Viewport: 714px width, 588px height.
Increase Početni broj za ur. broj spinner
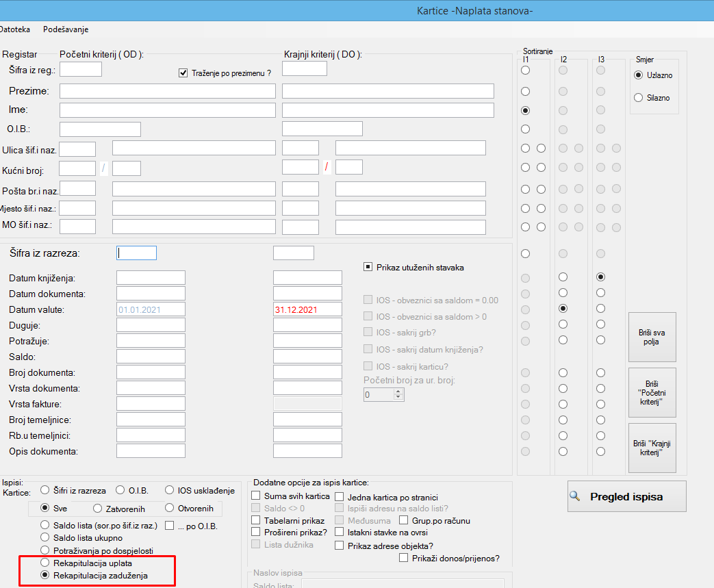399,392
